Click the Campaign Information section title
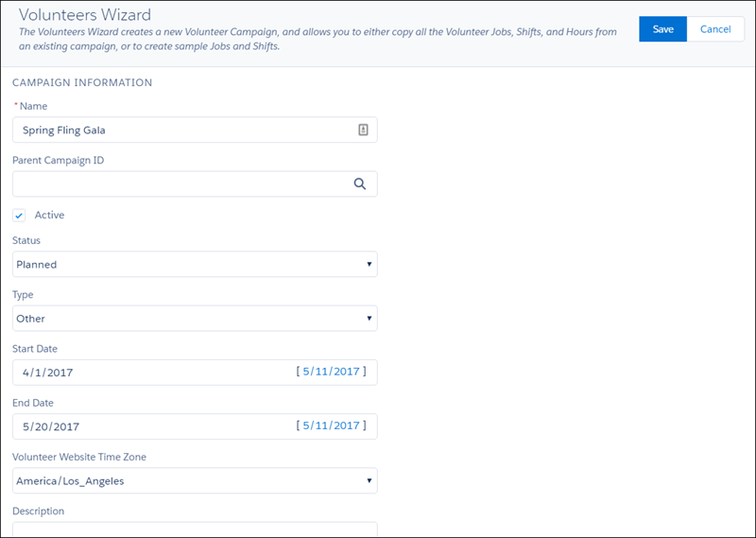 click(x=82, y=82)
